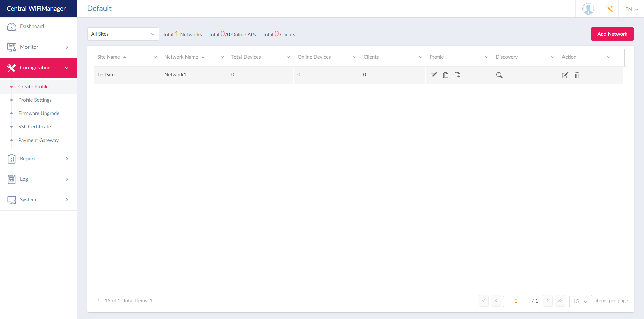644x319 pixels.
Task: Click the copy profile icon for Network1
Action: pos(445,75)
